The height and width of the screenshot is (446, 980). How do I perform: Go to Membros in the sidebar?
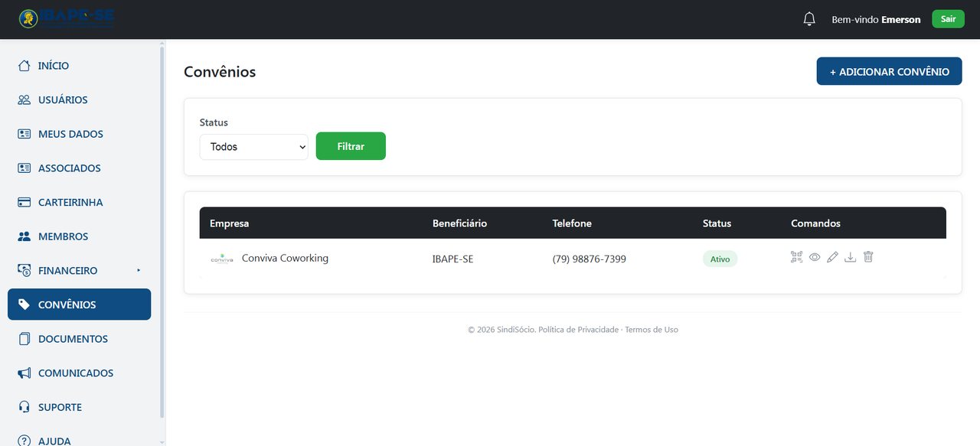click(80, 236)
